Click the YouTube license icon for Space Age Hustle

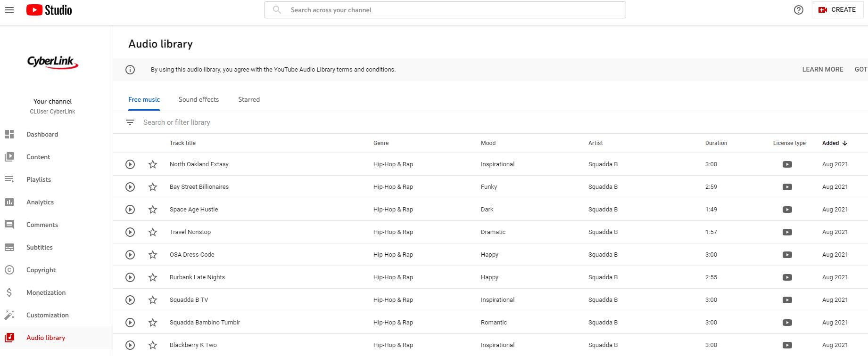(x=787, y=210)
